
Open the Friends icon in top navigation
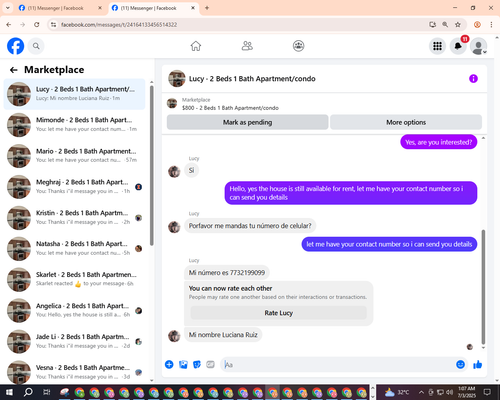point(247,46)
